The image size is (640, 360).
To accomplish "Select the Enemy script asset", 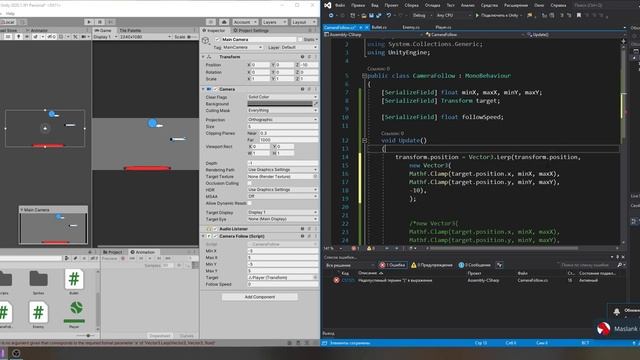I will [38, 315].
